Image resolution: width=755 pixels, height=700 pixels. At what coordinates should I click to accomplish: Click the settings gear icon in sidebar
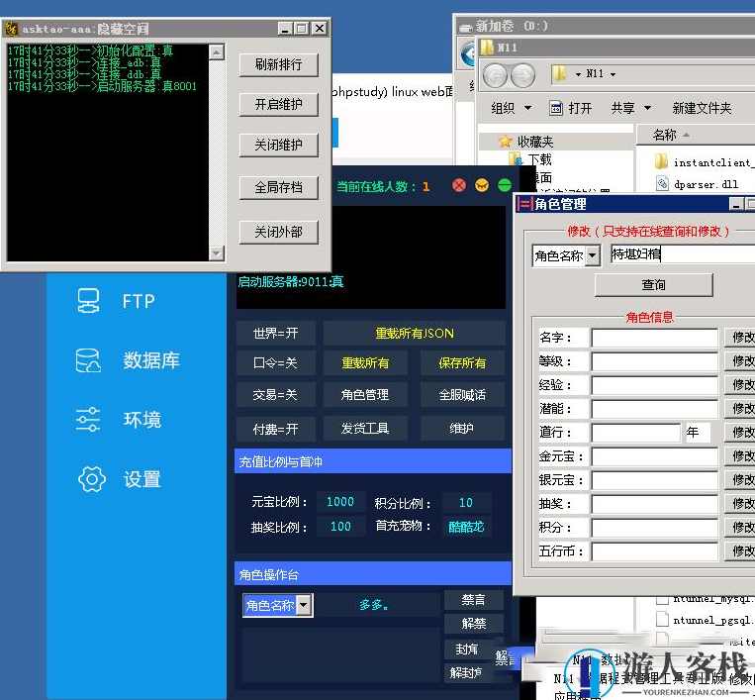pyautogui.click(x=92, y=479)
